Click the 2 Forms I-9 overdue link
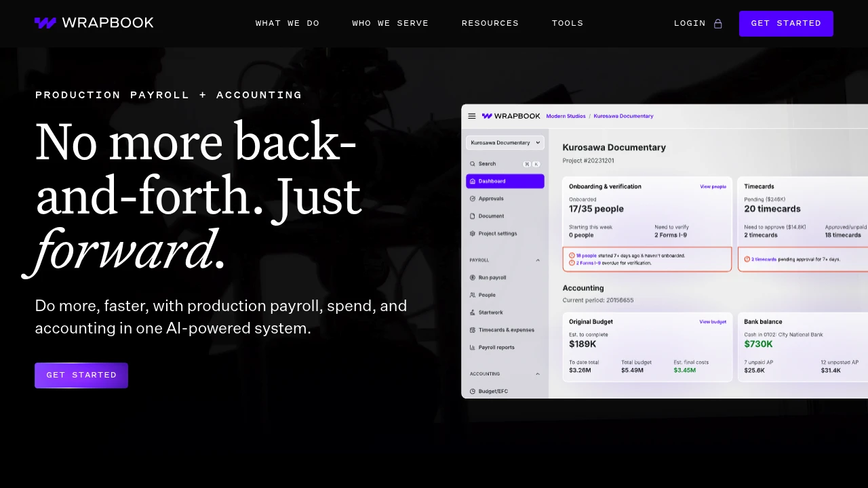Viewport: 868px width, 488px height. 589,263
